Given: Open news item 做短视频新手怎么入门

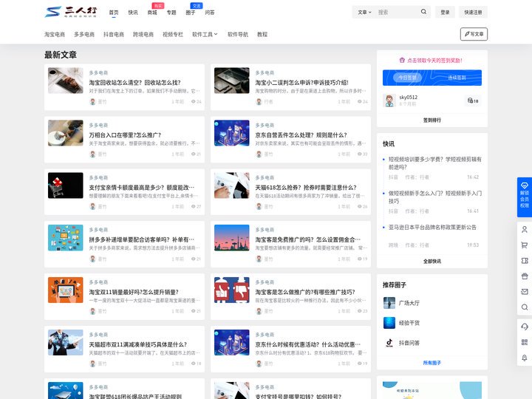Looking at the screenshot, I should [x=434, y=197].
